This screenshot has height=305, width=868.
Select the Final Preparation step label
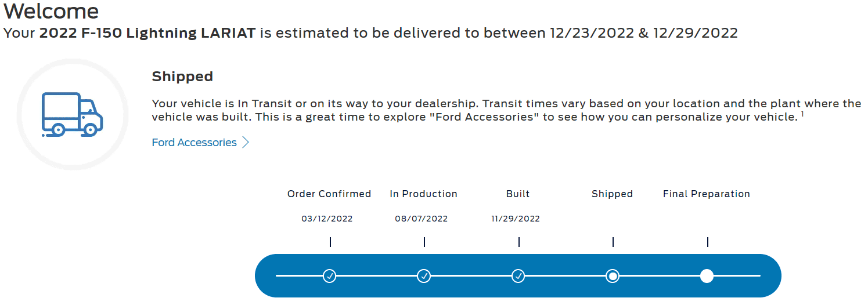coord(707,194)
